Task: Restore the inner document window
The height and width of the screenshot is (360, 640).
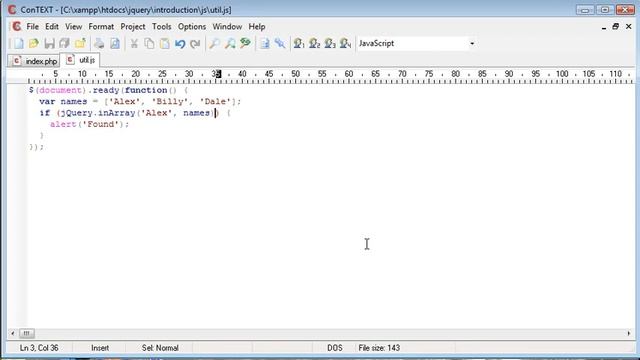Action: tap(616, 27)
